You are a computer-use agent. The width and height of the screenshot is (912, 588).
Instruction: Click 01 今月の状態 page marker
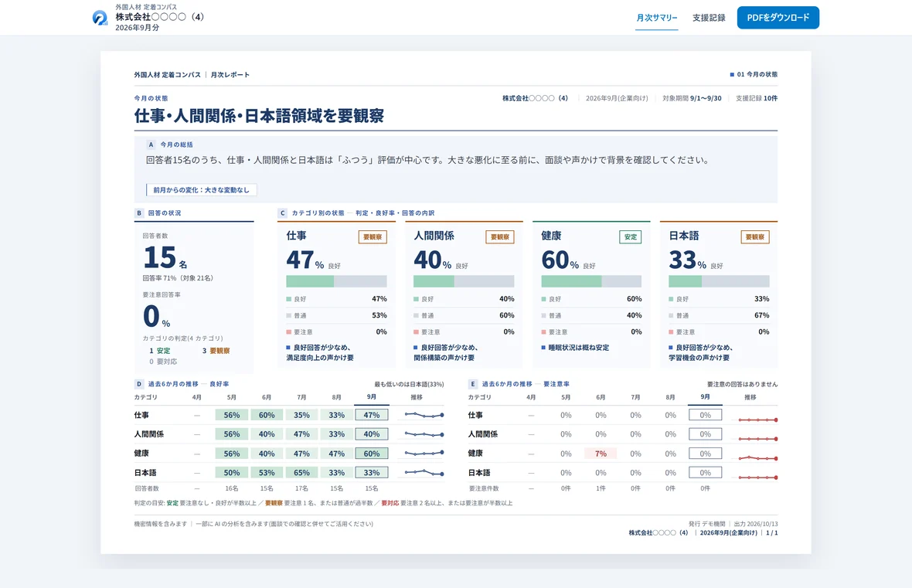(x=754, y=74)
